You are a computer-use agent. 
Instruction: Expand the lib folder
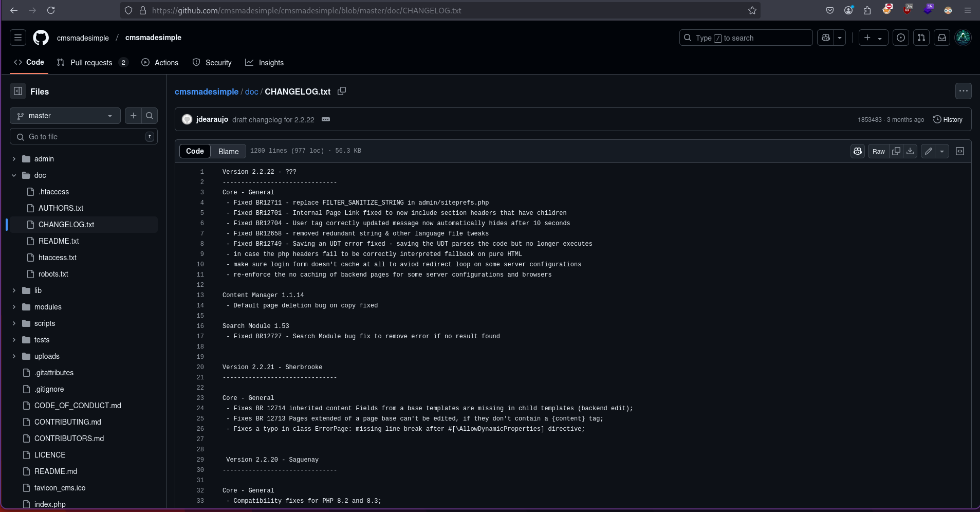tap(14, 290)
